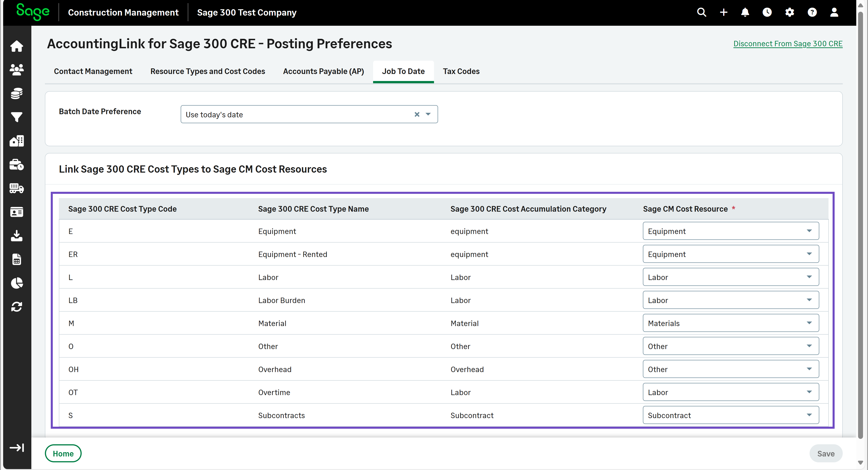Click the 'Labor Burden' cell
Image resolution: width=868 pixels, height=470 pixels.
pos(282,300)
